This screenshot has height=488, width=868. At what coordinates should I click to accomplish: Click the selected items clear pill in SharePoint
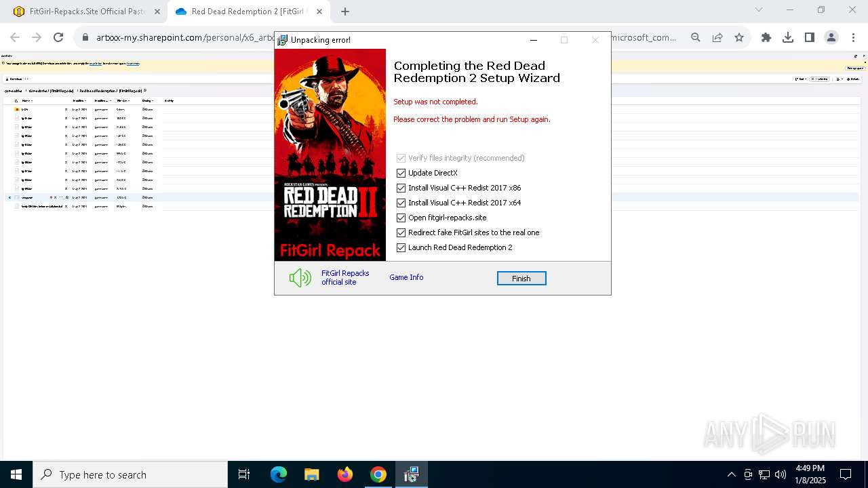[819, 79]
